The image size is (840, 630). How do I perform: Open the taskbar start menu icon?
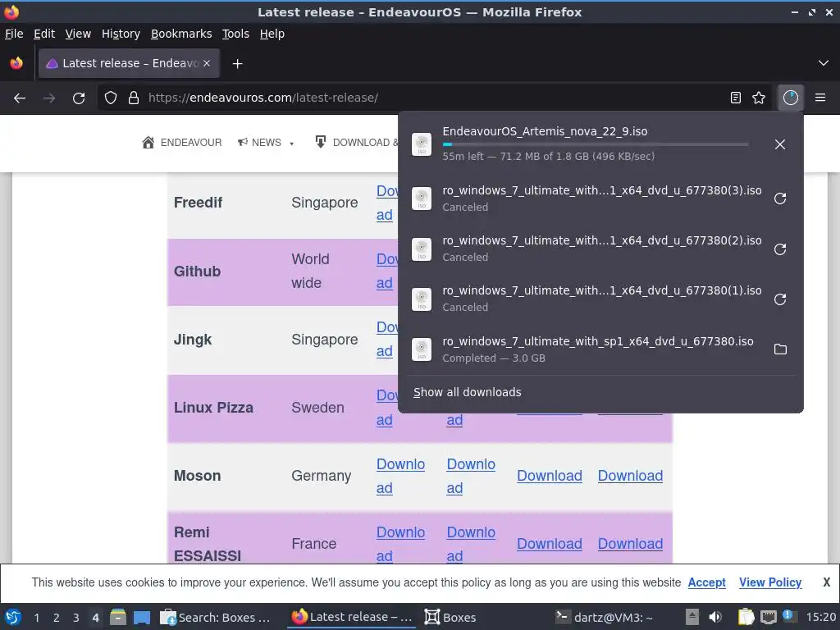(x=13, y=617)
